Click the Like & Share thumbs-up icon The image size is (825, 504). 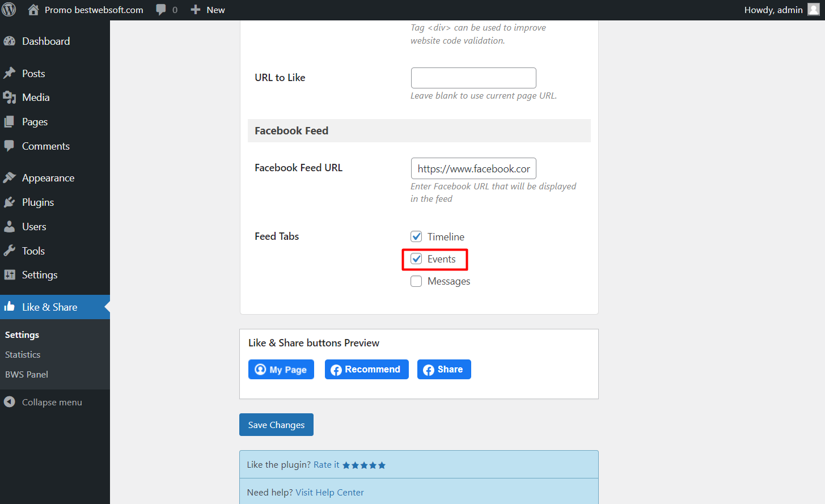coord(10,307)
